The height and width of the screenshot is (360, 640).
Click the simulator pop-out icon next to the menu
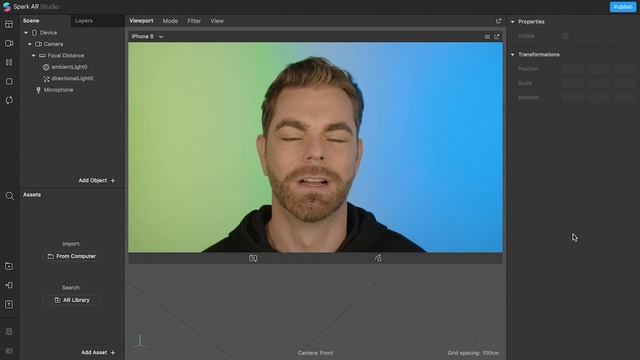497,37
